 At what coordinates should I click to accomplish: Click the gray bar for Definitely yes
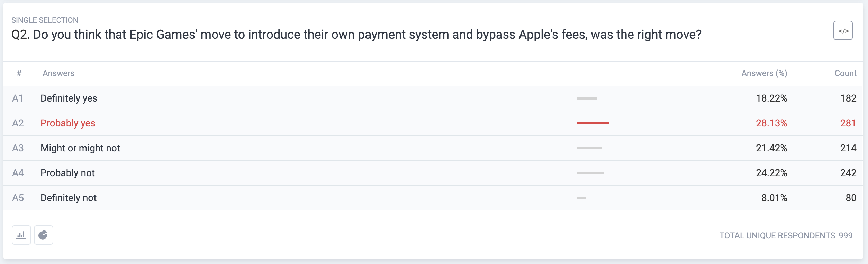pyautogui.click(x=587, y=98)
